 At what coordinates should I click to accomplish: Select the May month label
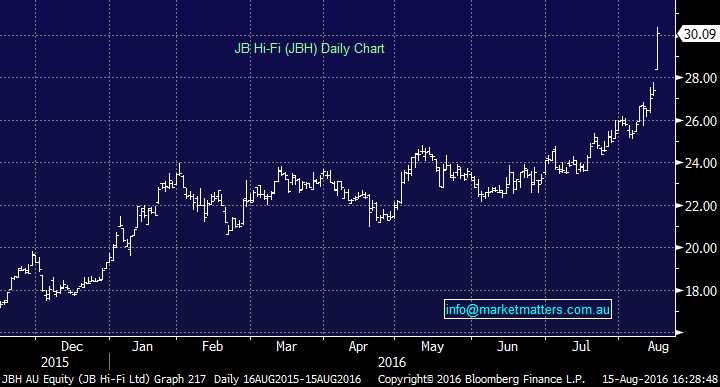[x=432, y=347]
